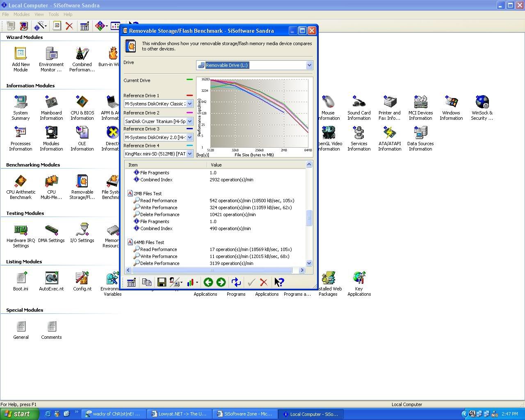Accept results with the green check mark
This screenshot has height=420, width=525.
[251, 282]
